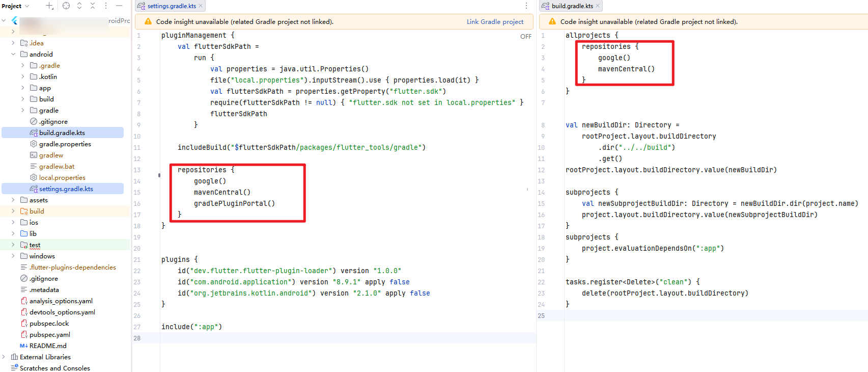Click README.md markdown file icon
868x372 pixels.
click(24, 346)
